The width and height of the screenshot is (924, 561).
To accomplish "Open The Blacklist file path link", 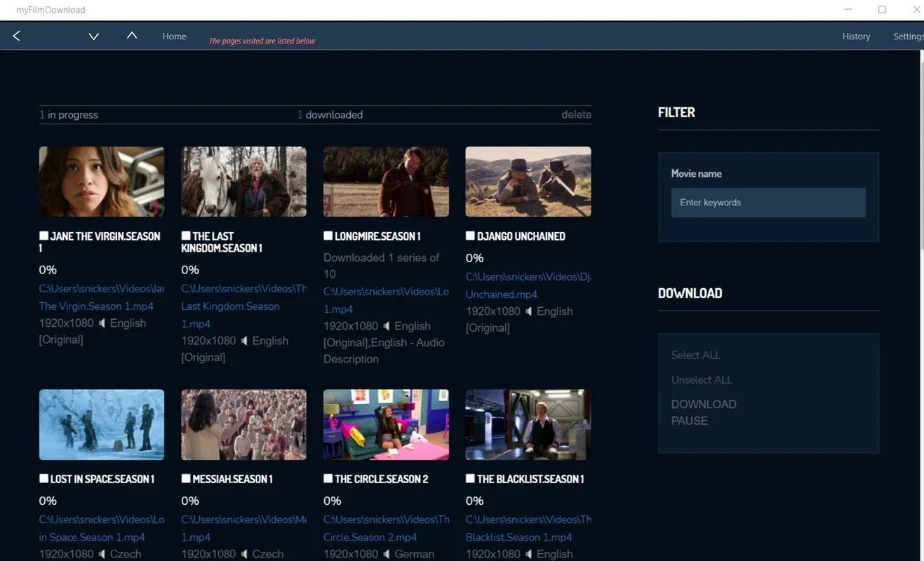I will pos(528,528).
